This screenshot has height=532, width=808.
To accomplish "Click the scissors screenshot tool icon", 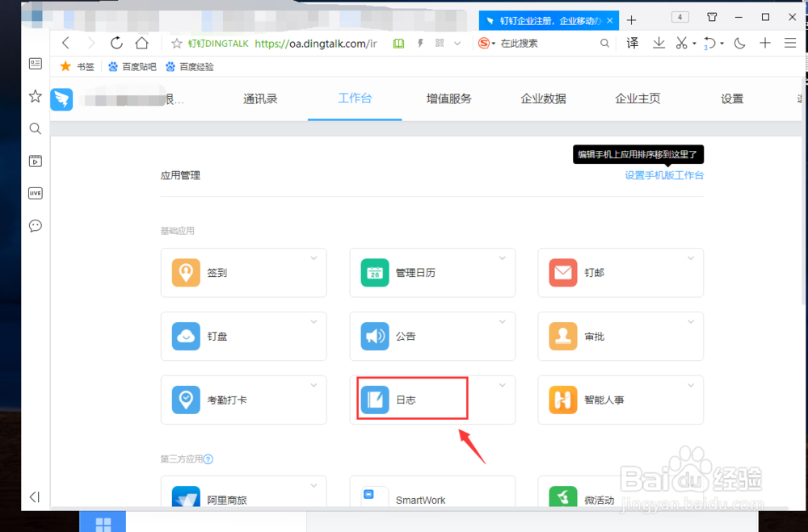I will pyautogui.click(x=682, y=44).
